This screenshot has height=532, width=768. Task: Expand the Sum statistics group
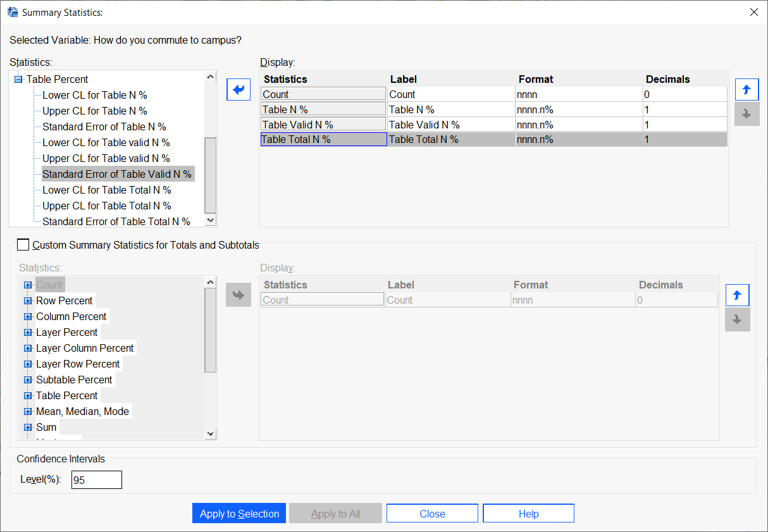27,427
